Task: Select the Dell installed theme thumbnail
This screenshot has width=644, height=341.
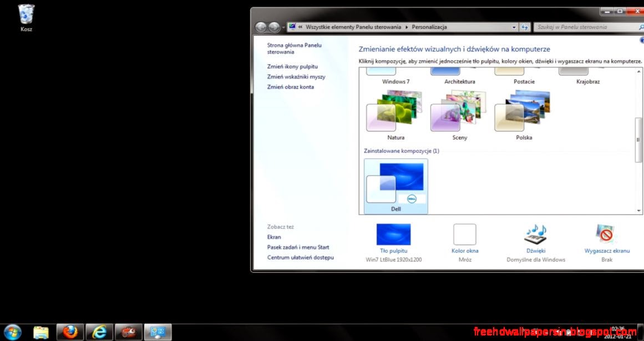Action: tap(395, 183)
